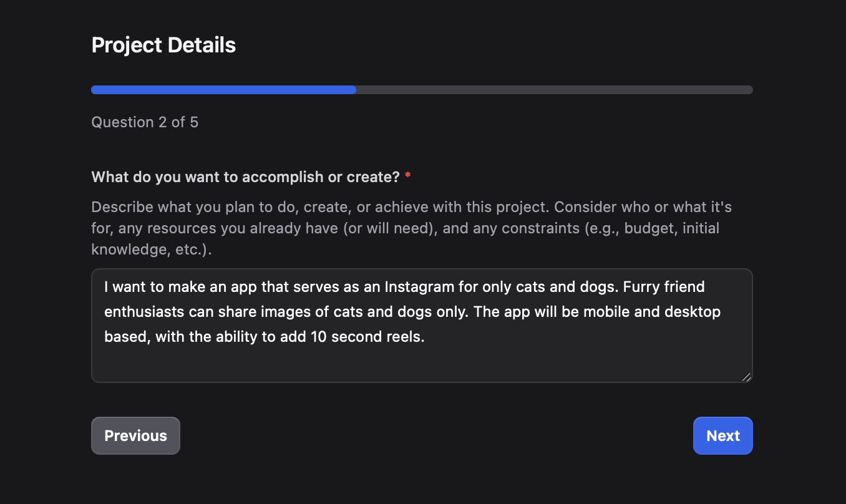Go back with the Previous button
This screenshot has height=504, width=846.
(135, 436)
